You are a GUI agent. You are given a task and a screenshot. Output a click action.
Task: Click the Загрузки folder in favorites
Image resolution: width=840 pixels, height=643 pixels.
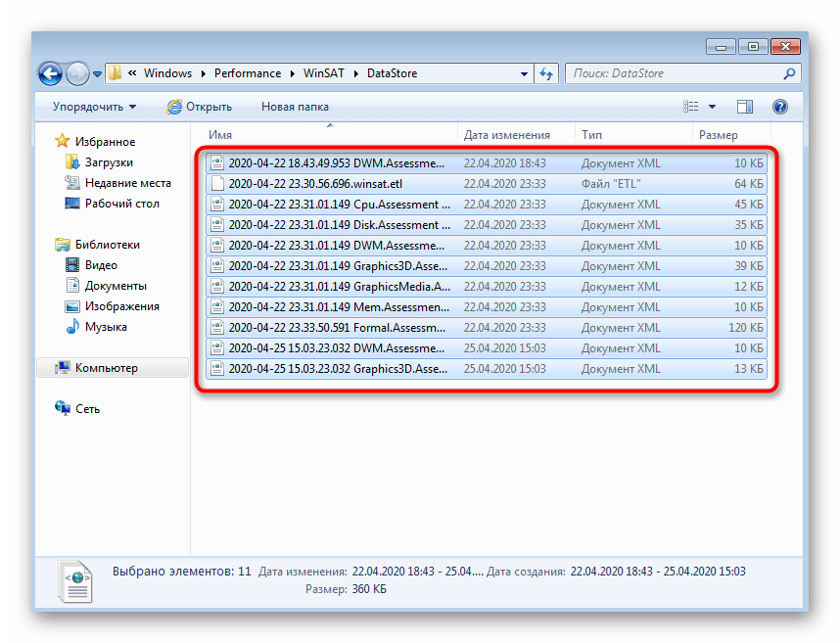click(x=108, y=162)
